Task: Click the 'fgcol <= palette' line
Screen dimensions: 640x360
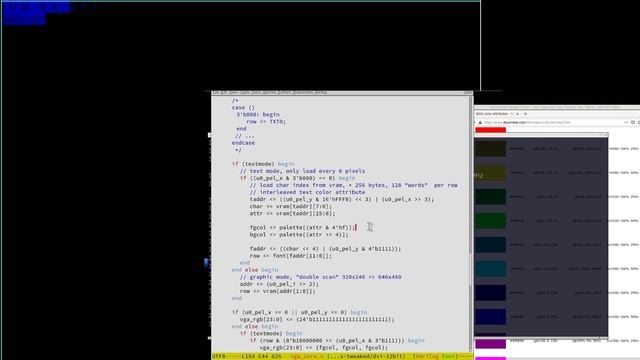Action: 302,227
